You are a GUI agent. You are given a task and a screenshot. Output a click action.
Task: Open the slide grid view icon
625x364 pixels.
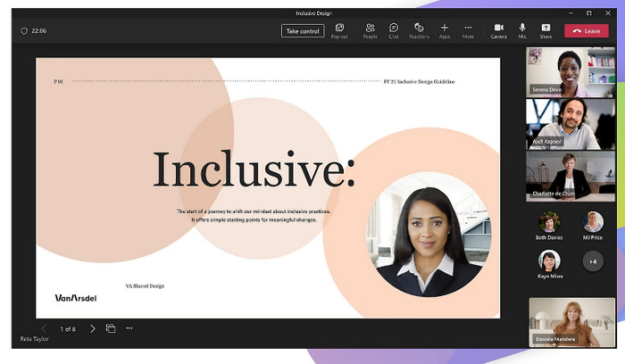coord(111,328)
